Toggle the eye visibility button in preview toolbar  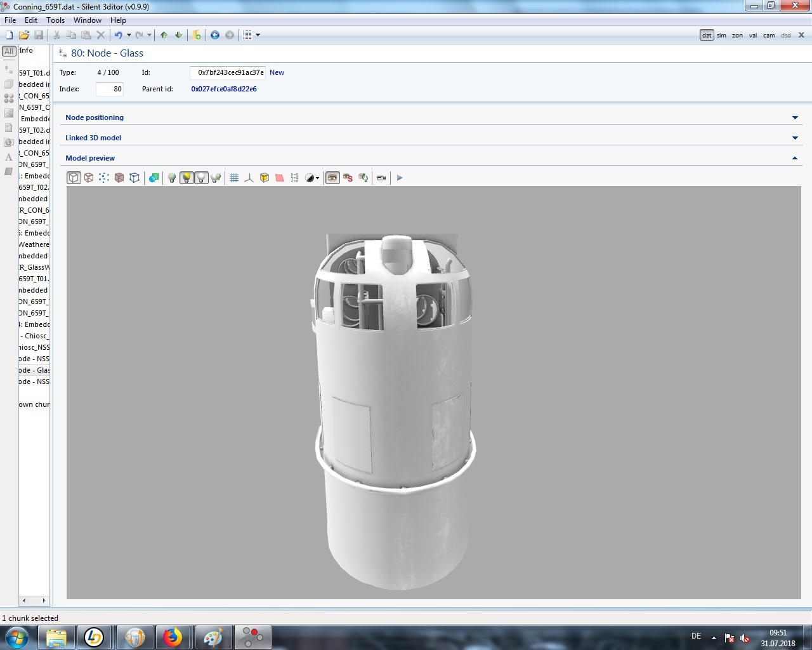click(x=332, y=178)
